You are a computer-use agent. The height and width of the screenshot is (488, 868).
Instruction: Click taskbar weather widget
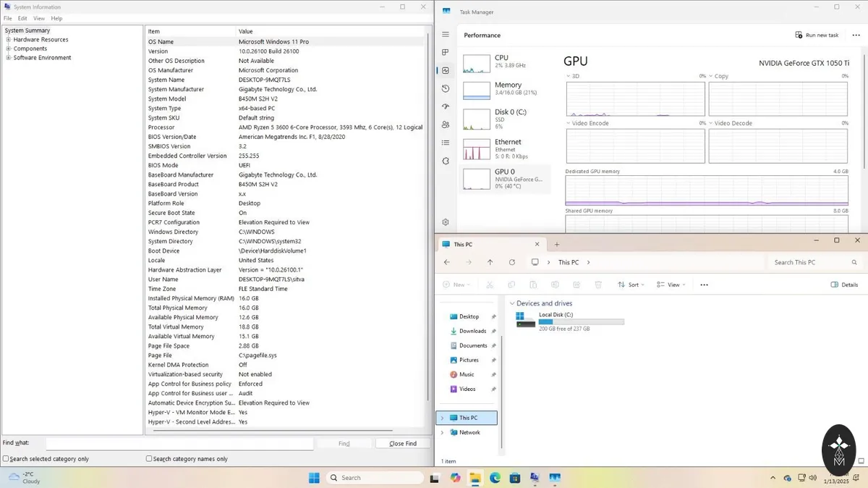tap(25, 478)
